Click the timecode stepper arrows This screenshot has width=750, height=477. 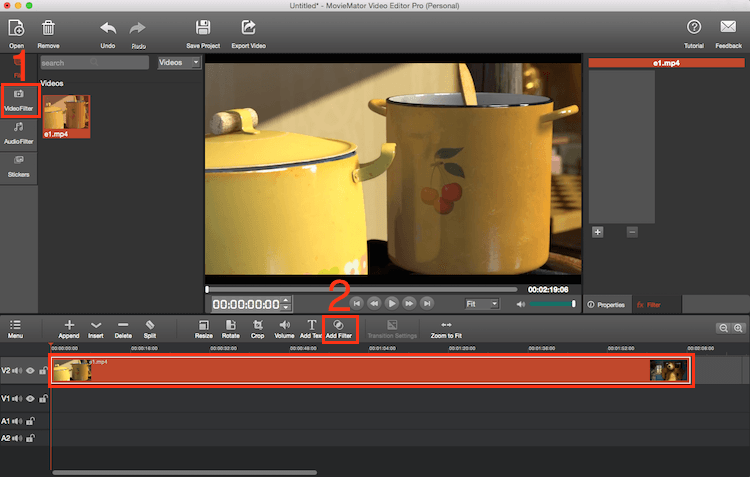tap(286, 304)
